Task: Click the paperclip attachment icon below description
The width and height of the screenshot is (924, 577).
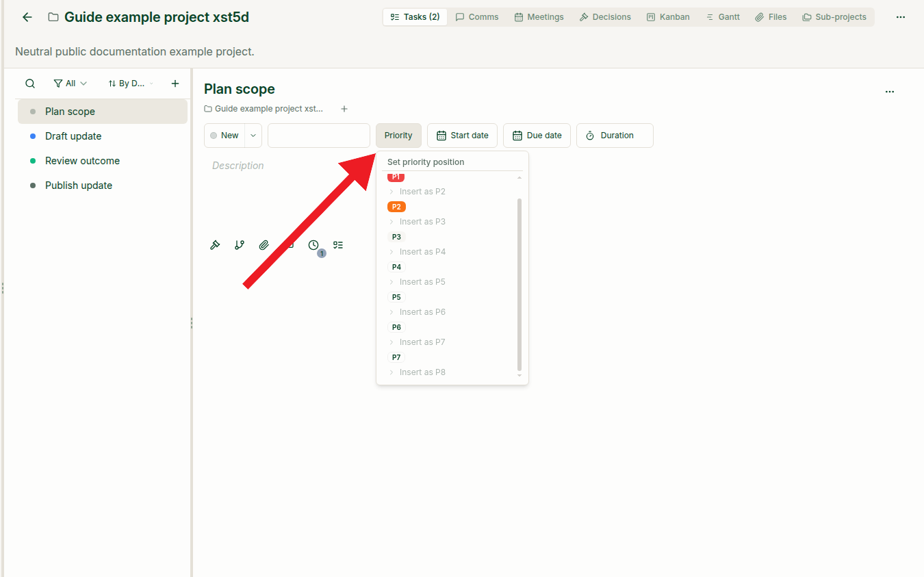Action: 264,245
